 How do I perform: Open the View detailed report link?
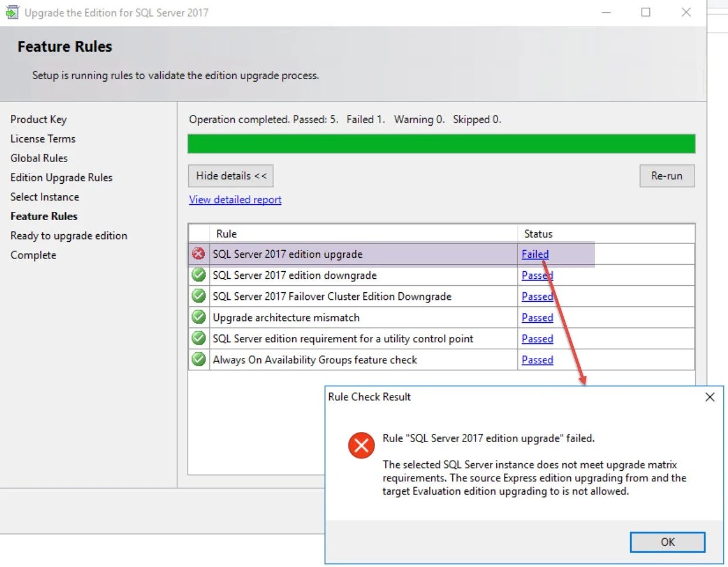tap(235, 200)
